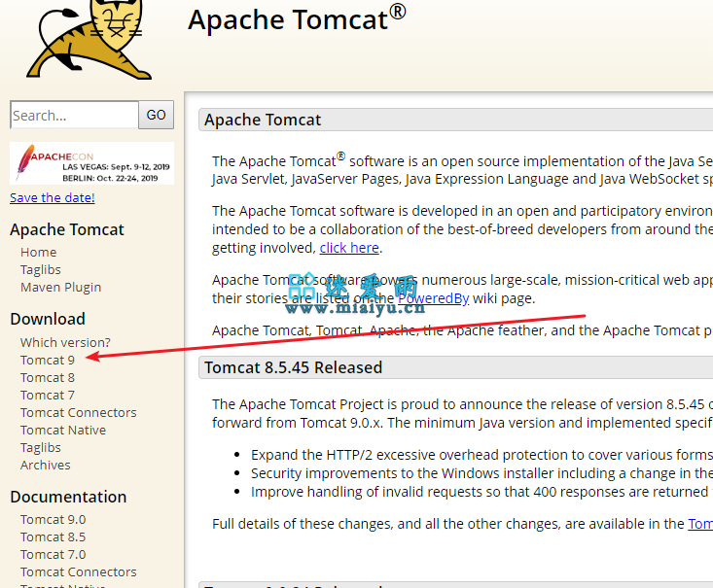Open Taglibs under Download section
The height and width of the screenshot is (588, 713).
(x=41, y=448)
